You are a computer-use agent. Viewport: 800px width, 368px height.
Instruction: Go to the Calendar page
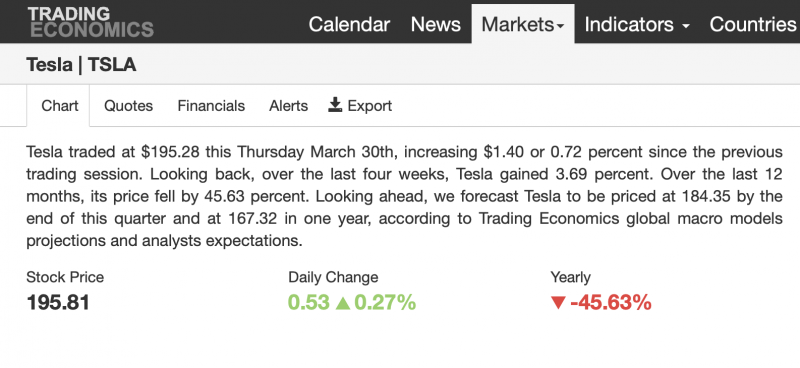point(349,24)
